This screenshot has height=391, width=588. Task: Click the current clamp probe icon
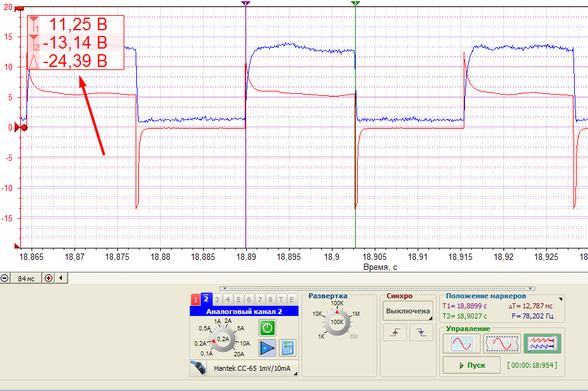pos(198,368)
